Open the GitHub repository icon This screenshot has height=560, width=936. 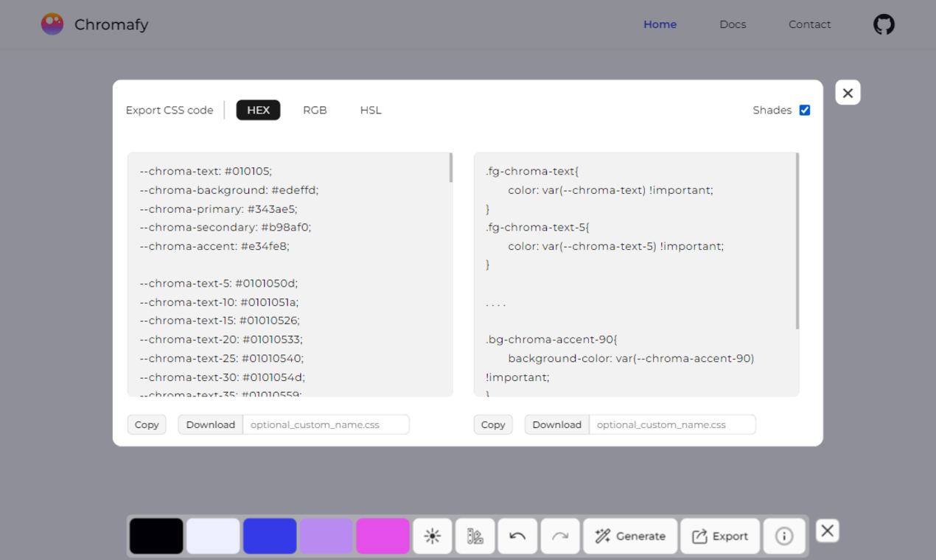(x=884, y=24)
